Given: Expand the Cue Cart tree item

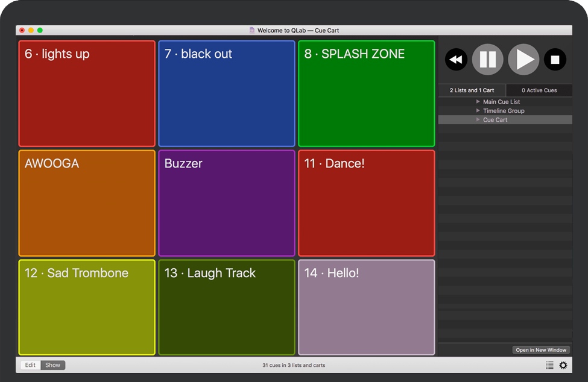Looking at the screenshot, I should pyautogui.click(x=478, y=119).
